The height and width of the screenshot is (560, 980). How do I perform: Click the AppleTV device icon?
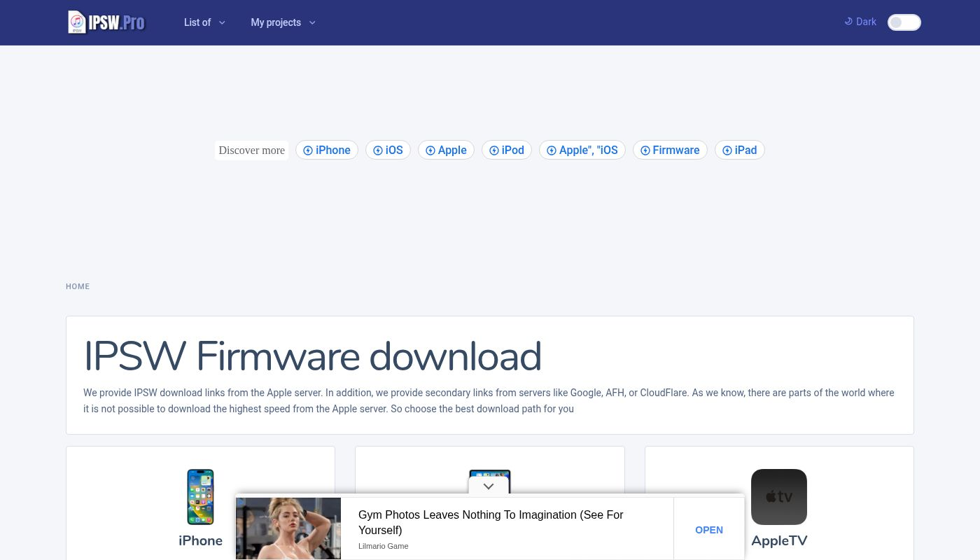(x=778, y=496)
